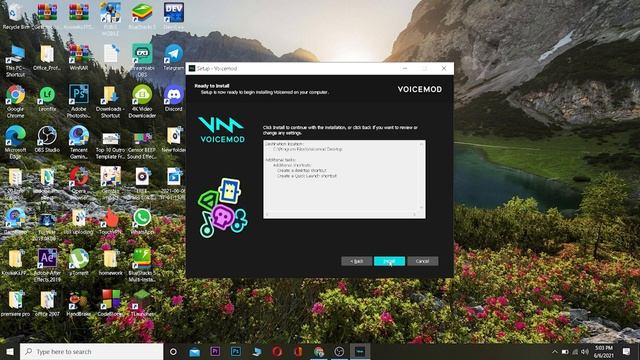The image size is (640, 360).
Task: Open the volume control in tray
Action: pyautogui.click(x=585, y=351)
